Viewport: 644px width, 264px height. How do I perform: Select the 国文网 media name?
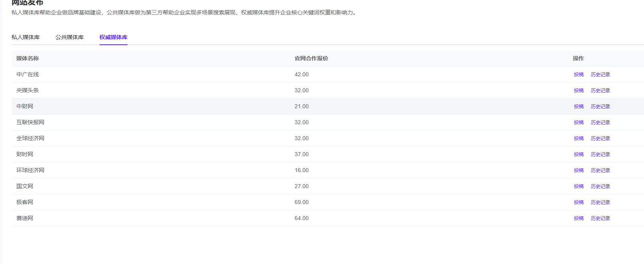point(25,187)
